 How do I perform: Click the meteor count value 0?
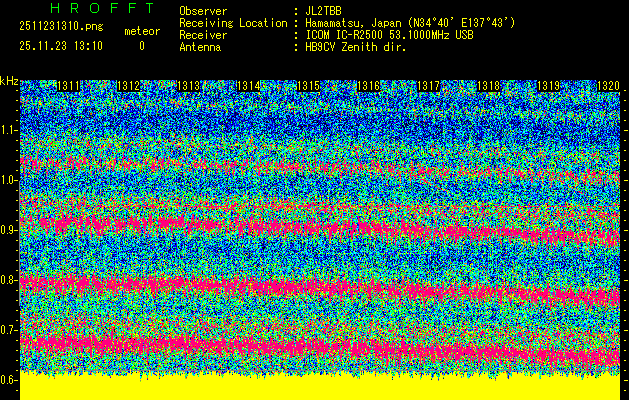click(x=141, y=46)
